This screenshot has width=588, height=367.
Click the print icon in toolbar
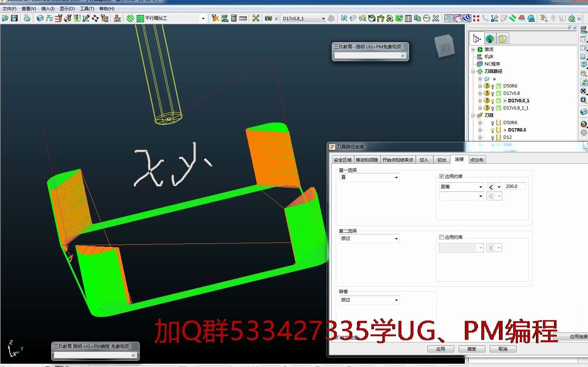[x=27, y=18]
